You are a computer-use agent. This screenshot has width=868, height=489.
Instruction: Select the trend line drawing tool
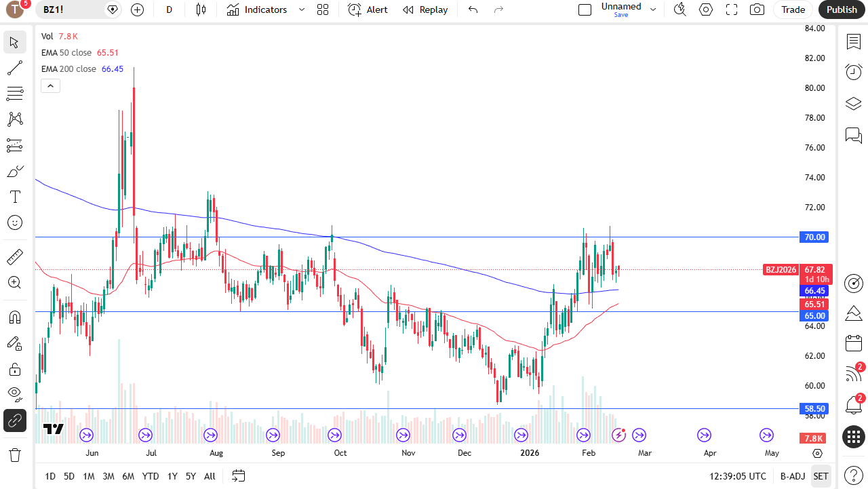pyautogui.click(x=15, y=68)
